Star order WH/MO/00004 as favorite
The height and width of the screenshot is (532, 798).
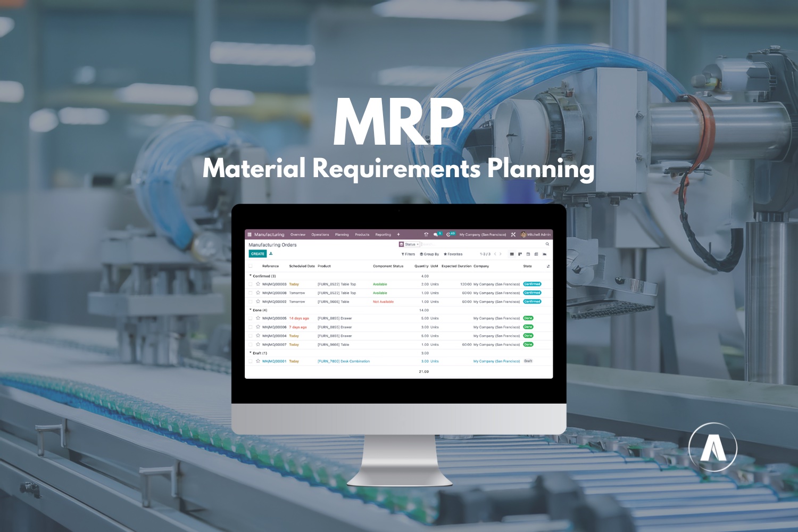click(x=258, y=336)
